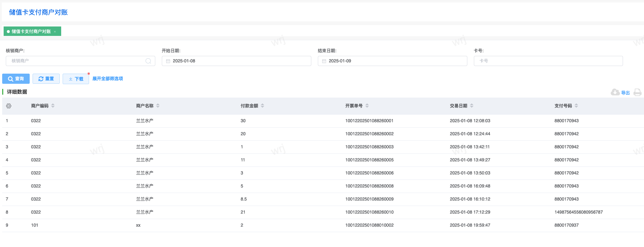Close the 储值卡支付商户对账 tab
644x247 pixels.
55,32
